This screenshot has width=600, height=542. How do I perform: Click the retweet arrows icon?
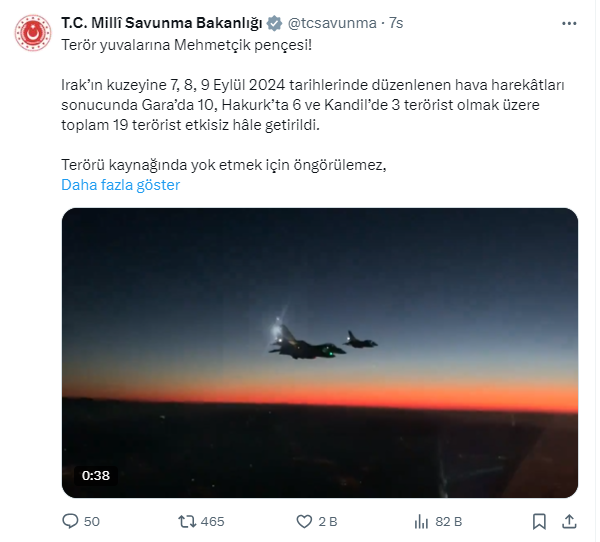(x=185, y=521)
